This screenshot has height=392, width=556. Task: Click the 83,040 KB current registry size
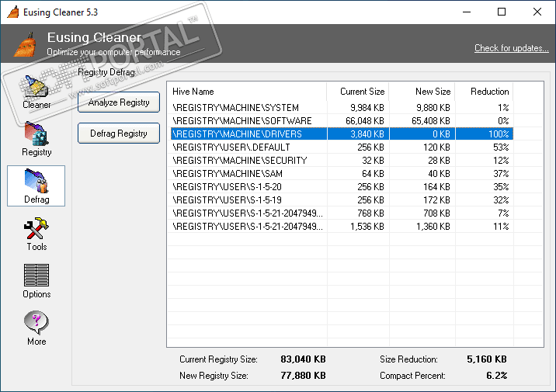click(303, 359)
